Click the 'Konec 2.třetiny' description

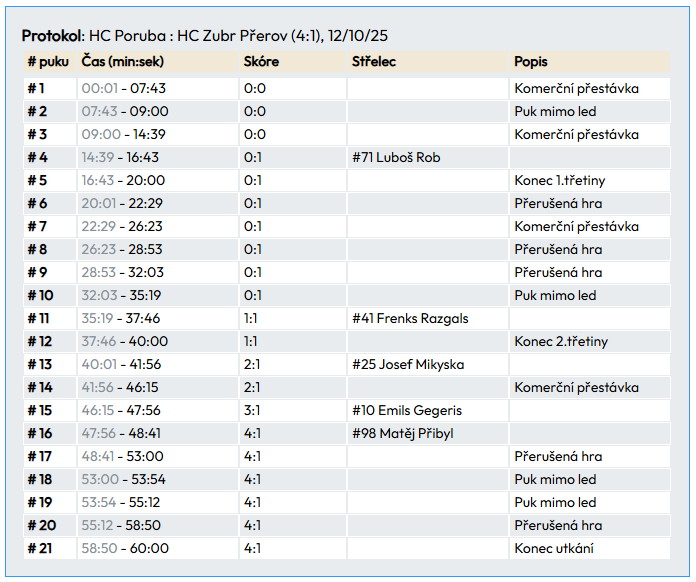coord(560,342)
